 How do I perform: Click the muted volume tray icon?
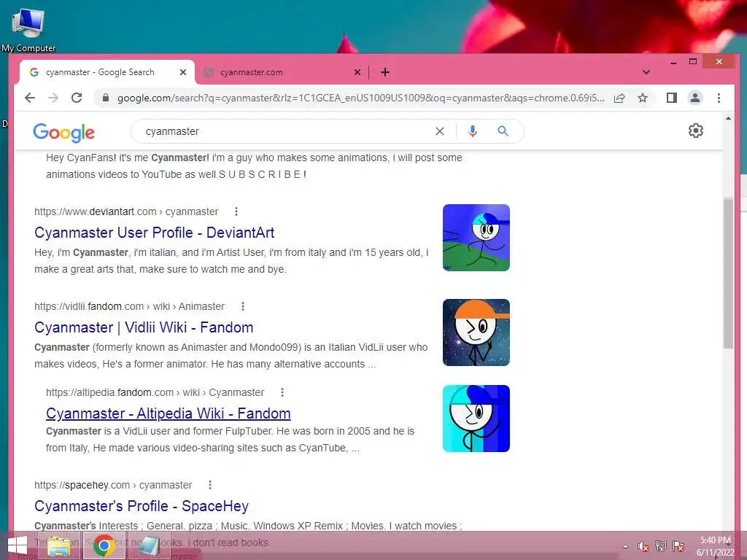(x=643, y=546)
